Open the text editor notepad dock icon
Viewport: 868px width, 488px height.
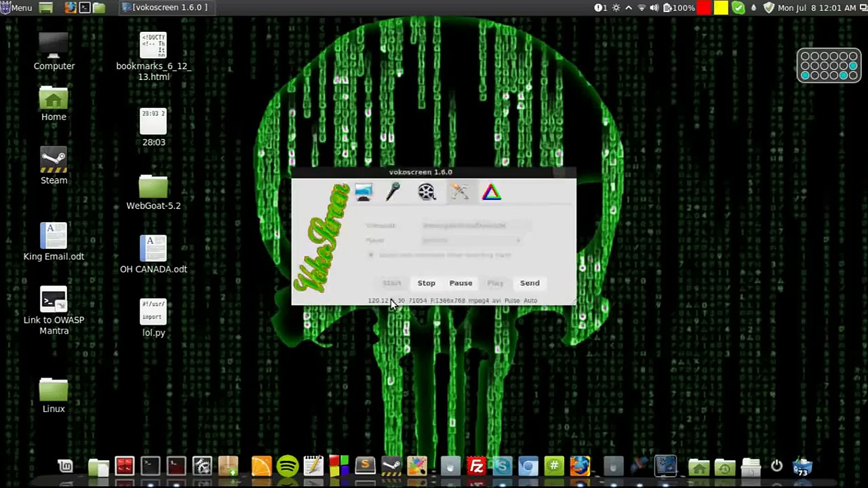click(x=313, y=466)
